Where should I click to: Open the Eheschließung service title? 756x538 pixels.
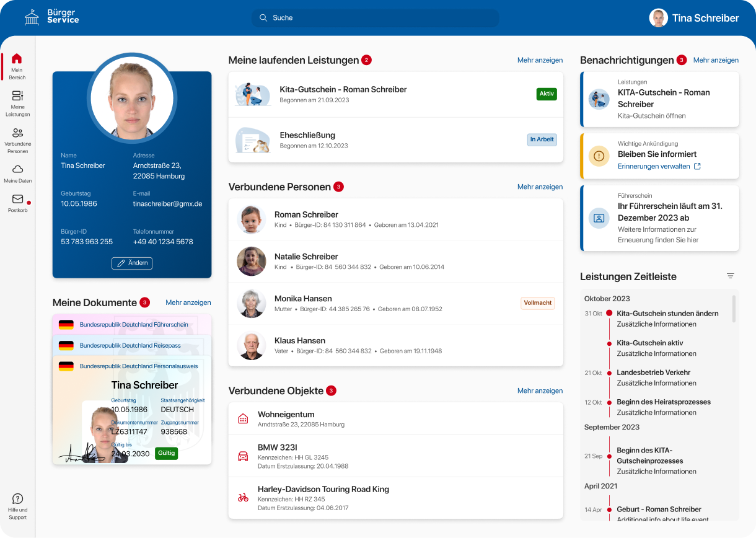(307, 135)
